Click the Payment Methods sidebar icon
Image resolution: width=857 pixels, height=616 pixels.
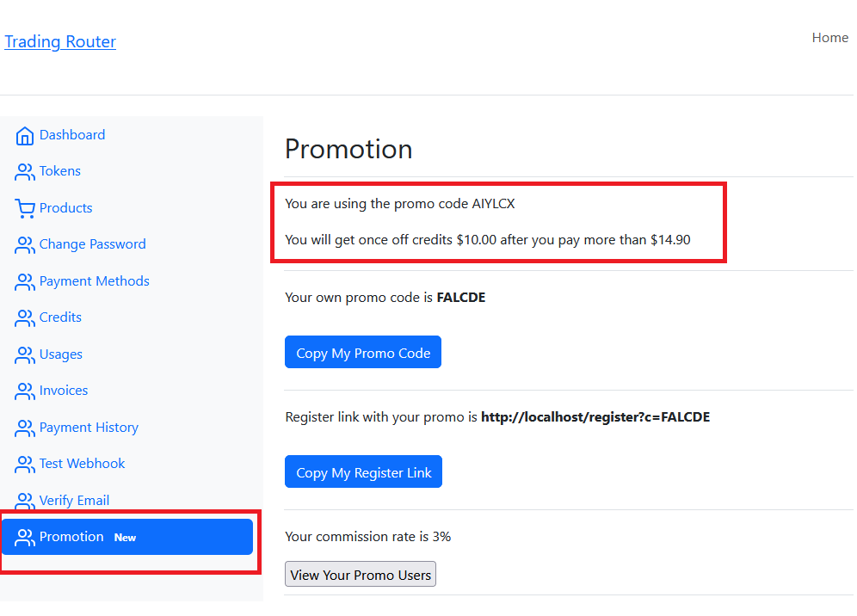pos(25,281)
